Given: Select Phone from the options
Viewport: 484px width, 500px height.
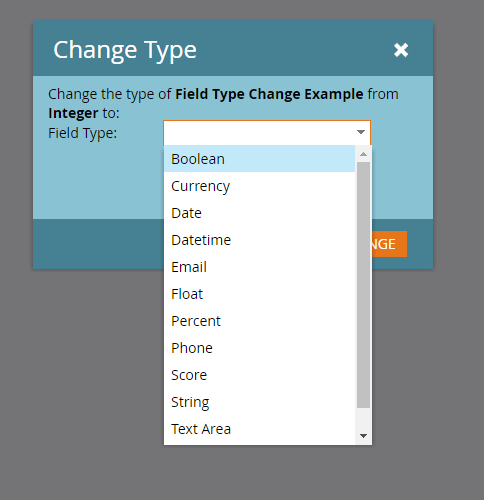Looking at the screenshot, I should point(260,348).
